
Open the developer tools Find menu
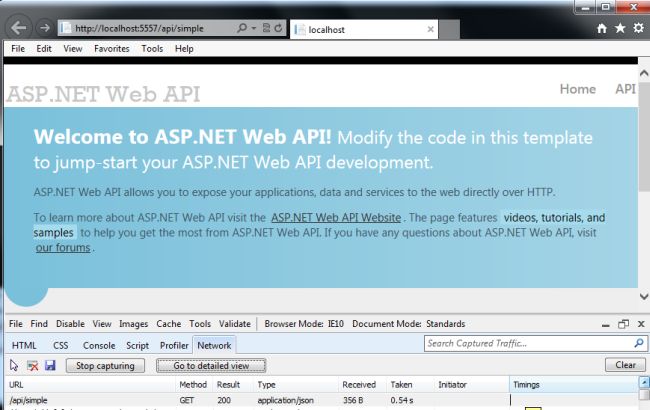(39, 324)
